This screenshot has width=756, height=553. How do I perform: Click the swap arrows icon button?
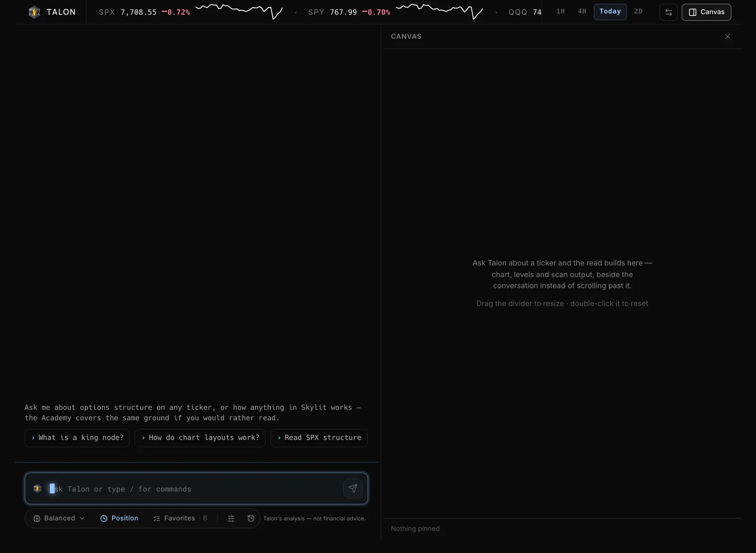point(669,12)
